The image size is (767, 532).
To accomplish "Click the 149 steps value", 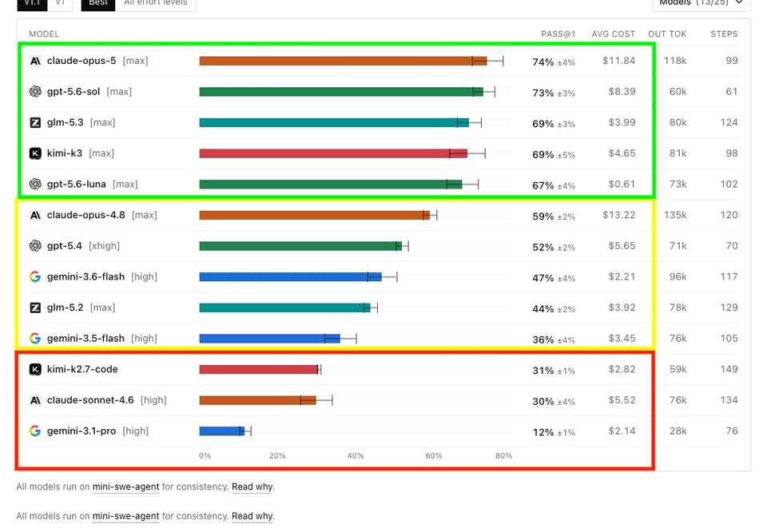I will 729,369.
